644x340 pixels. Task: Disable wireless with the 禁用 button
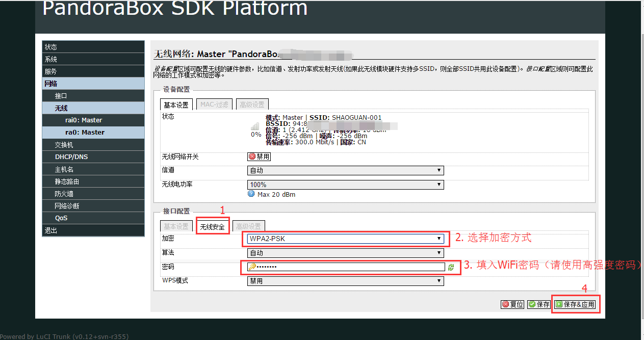[x=259, y=157]
